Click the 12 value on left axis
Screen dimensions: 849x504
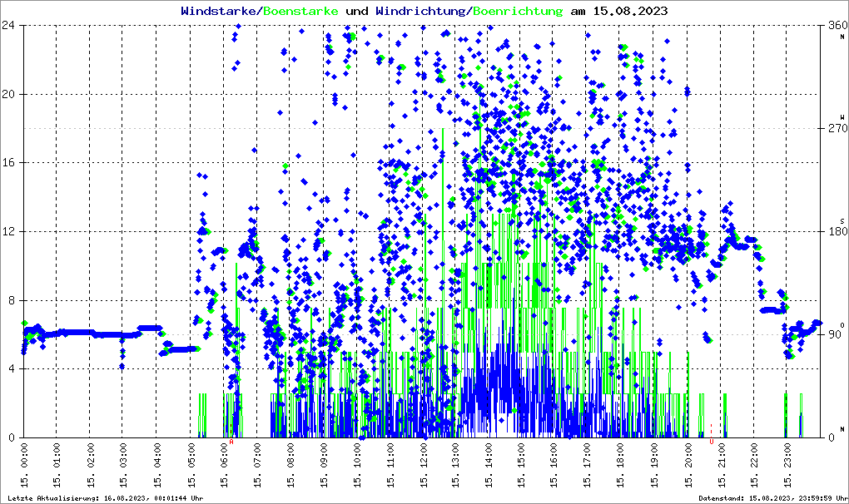click(11, 231)
